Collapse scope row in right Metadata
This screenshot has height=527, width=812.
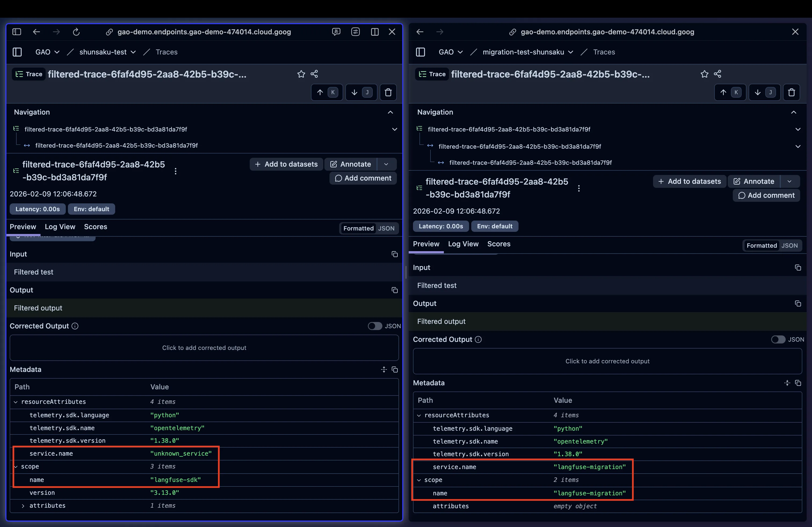pos(419,480)
